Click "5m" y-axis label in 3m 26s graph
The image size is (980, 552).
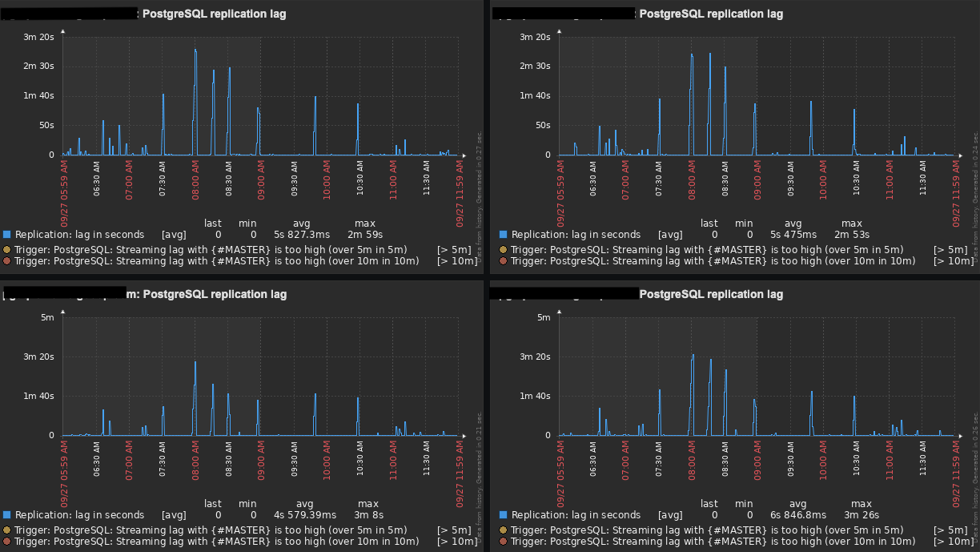(544, 317)
